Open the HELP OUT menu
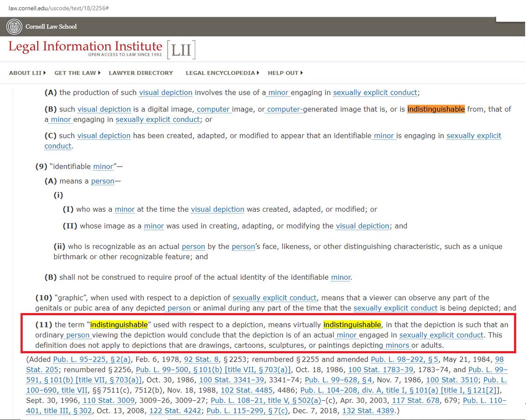526x420 pixels. pos(283,73)
